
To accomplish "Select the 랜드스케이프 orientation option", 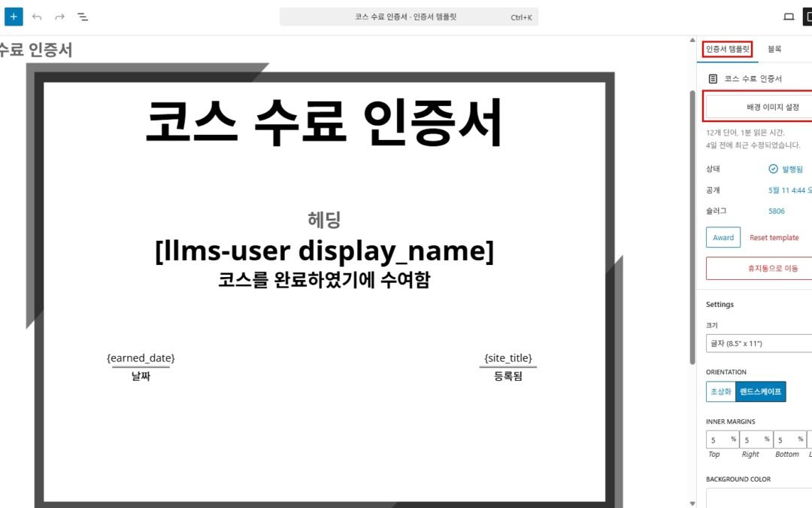I will [x=760, y=391].
